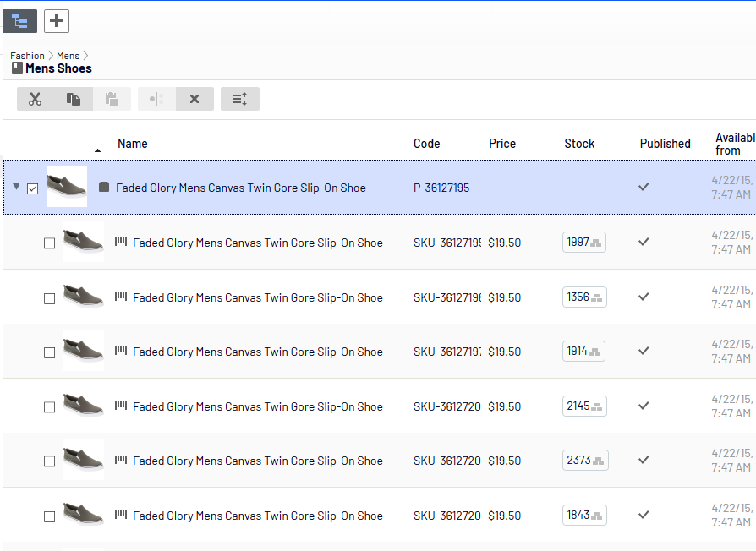Click published checkmark in stock 1843 row
Viewport: 756px width, 551px height.
[644, 515]
